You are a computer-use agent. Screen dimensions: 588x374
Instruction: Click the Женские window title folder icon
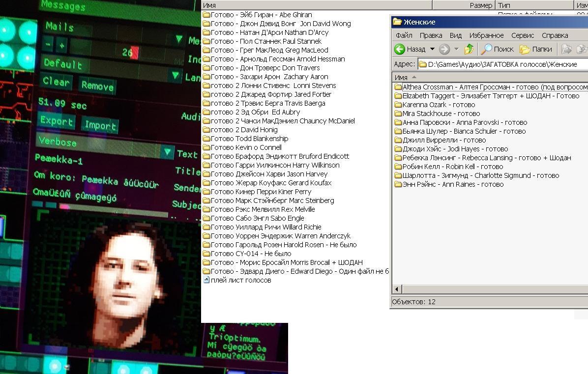(397, 22)
